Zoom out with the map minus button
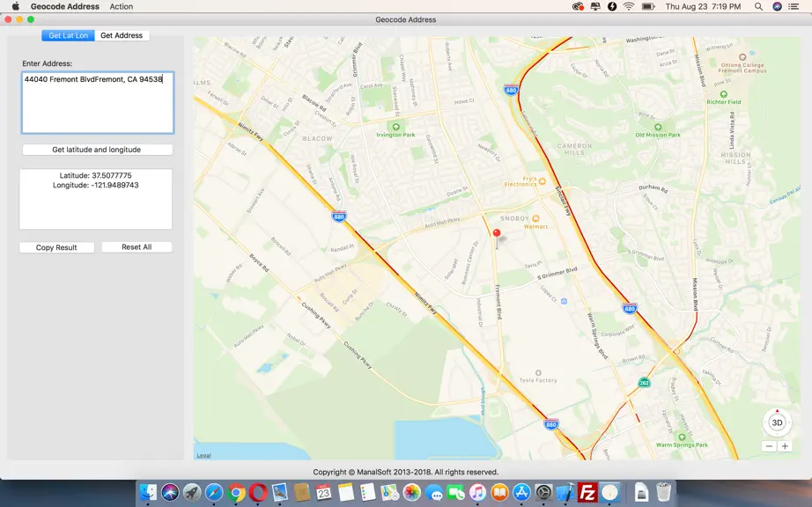This screenshot has height=507, width=812. click(769, 446)
